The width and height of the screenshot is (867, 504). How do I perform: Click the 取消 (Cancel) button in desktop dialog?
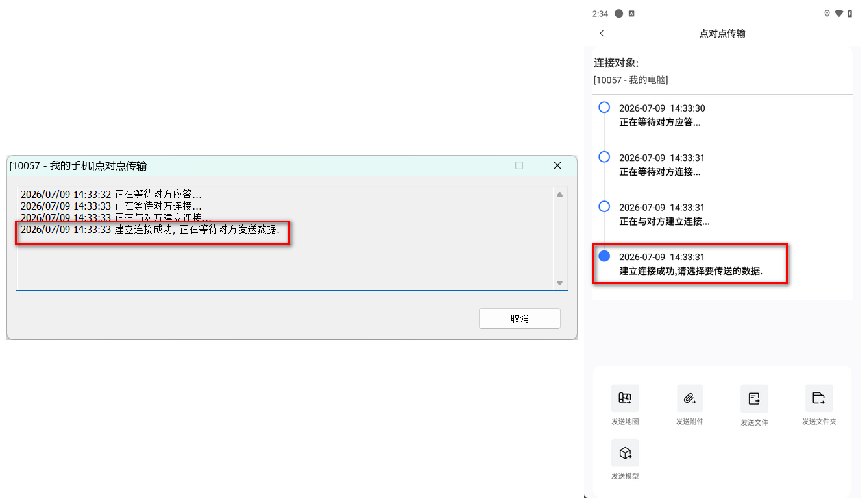[x=520, y=318]
